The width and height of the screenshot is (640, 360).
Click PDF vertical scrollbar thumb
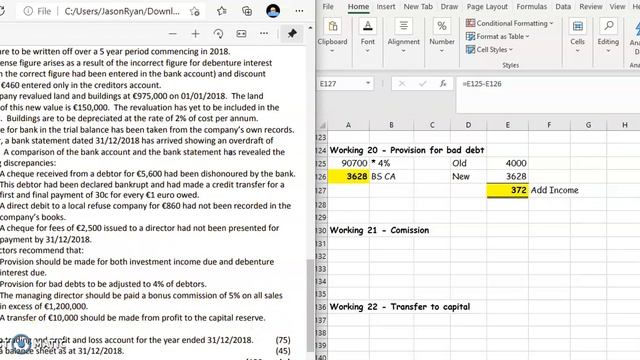[310, 304]
